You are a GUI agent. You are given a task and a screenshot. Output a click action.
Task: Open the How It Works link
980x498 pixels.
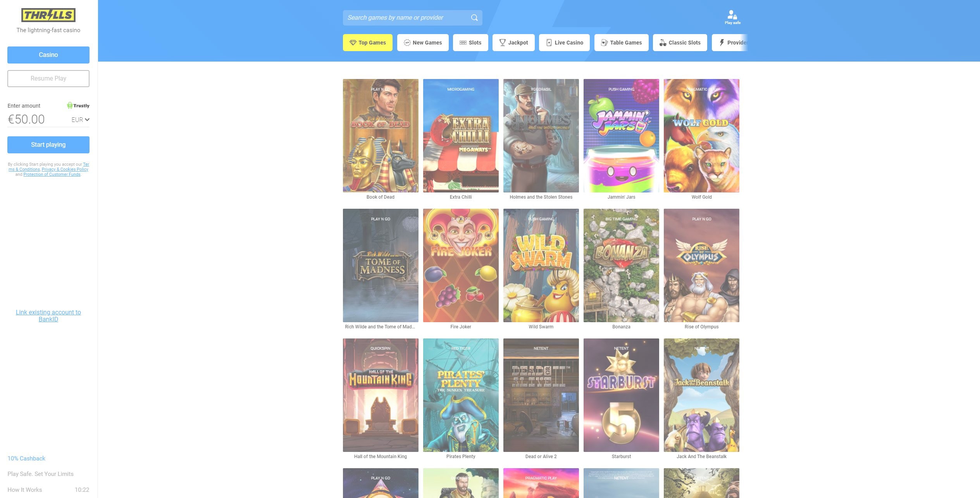(25, 490)
